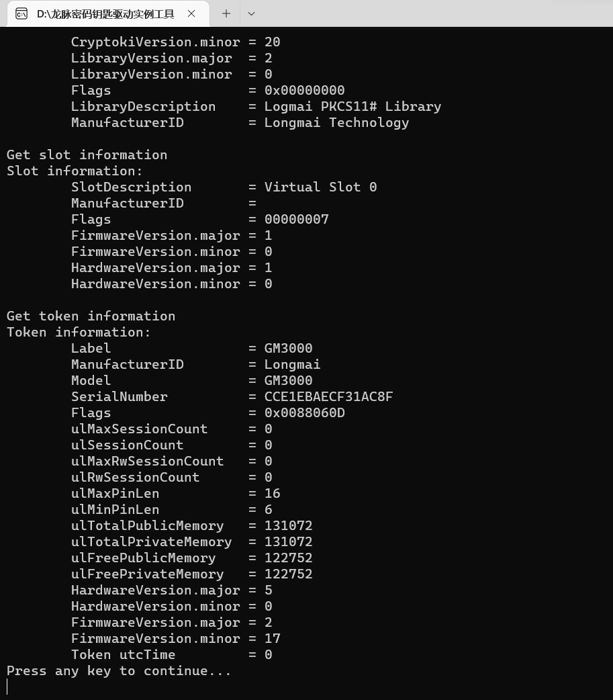The width and height of the screenshot is (613, 700).
Task: Click the ulTotalPublicMemory value 131072
Action: click(288, 525)
